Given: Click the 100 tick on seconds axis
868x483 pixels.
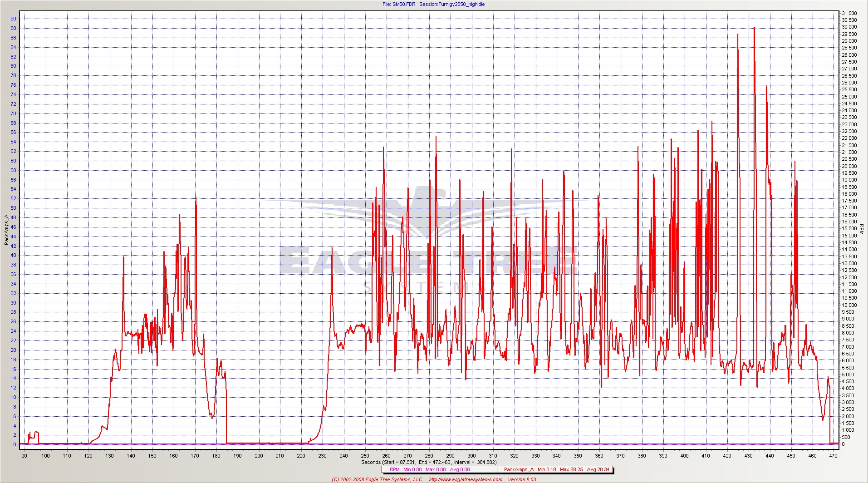Looking at the screenshot, I should tap(45, 456).
